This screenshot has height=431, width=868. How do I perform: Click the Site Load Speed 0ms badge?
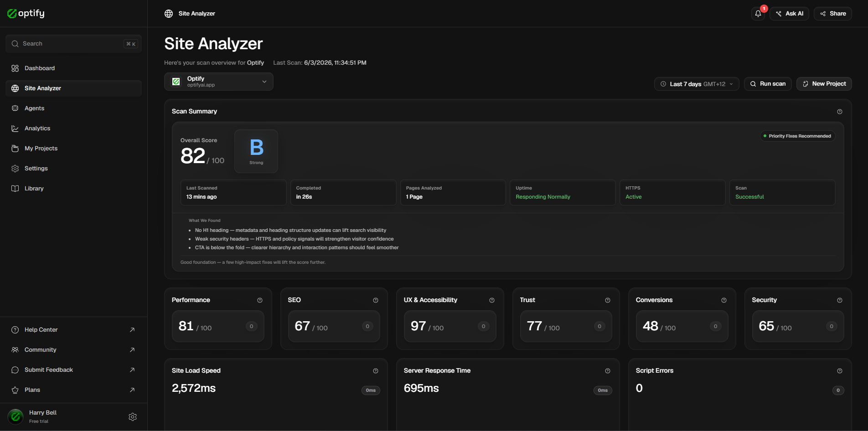(371, 390)
